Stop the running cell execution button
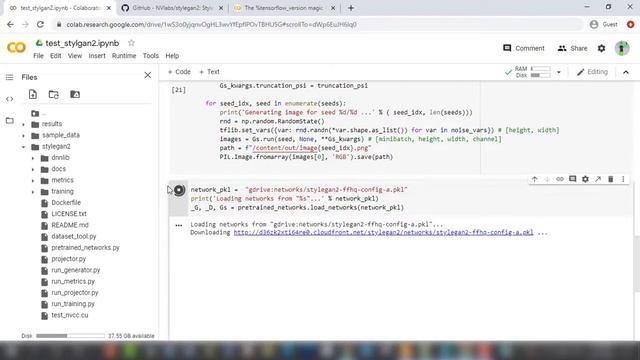The width and height of the screenshot is (640, 360). pos(179,190)
